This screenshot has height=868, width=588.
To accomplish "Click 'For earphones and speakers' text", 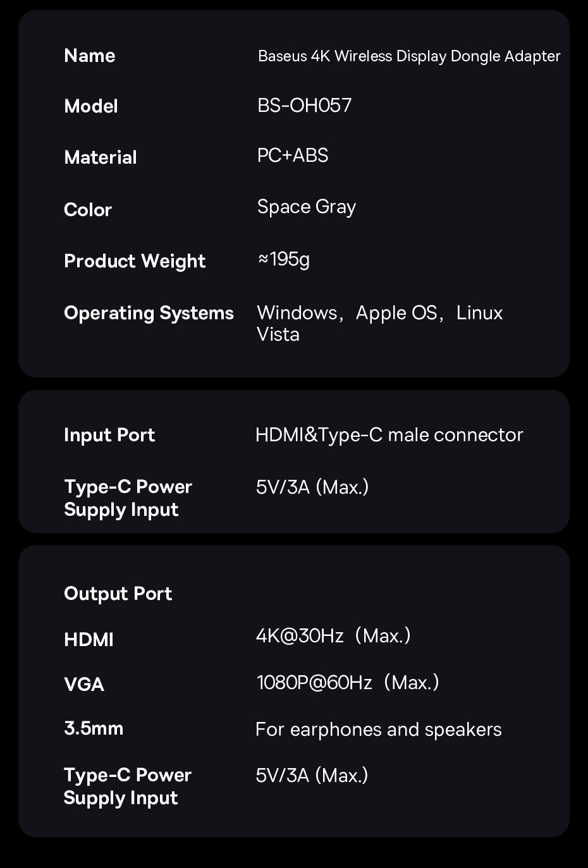I will (x=378, y=730).
